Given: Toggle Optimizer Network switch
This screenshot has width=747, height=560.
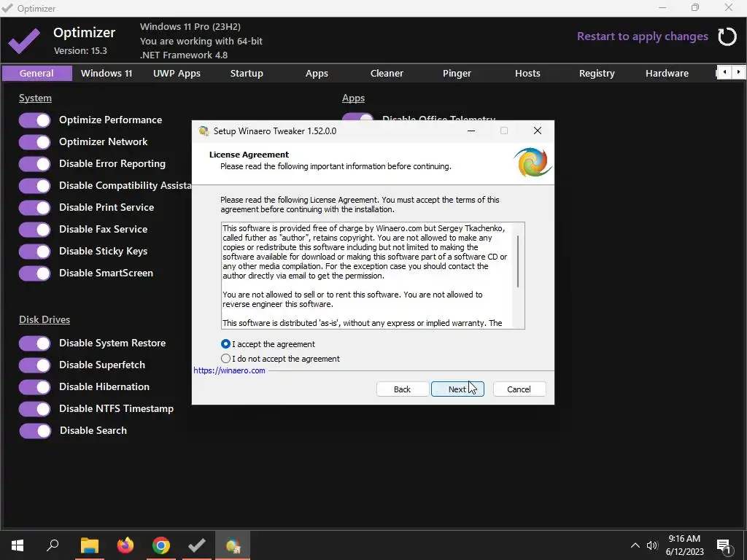Looking at the screenshot, I should 34,142.
